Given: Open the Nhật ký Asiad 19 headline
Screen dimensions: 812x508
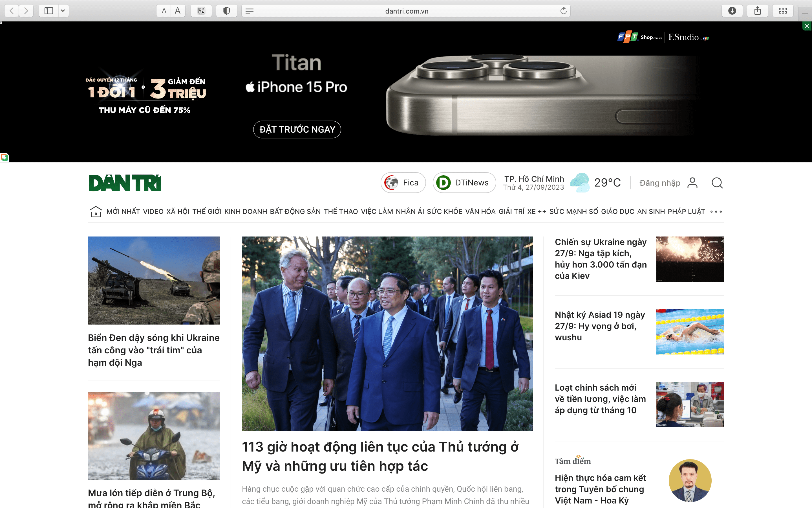Looking at the screenshot, I should tap(600, 326).
